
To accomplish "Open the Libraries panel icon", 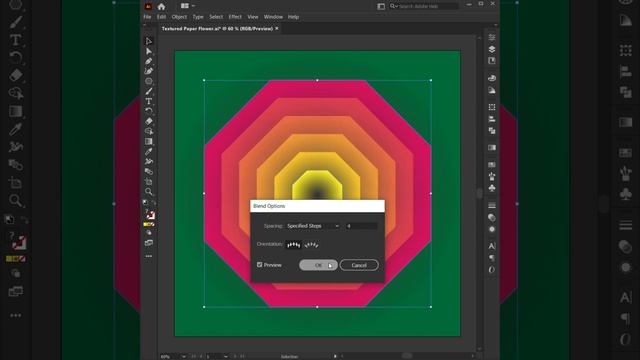I will [x=492, y=61].
